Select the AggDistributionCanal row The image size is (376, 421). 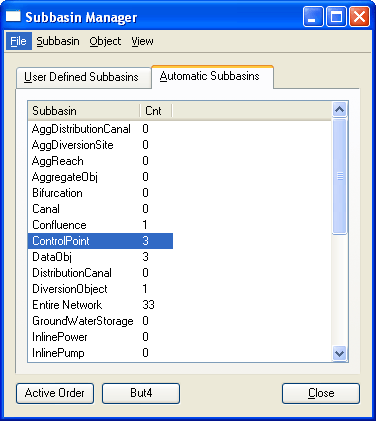point(100,129)
